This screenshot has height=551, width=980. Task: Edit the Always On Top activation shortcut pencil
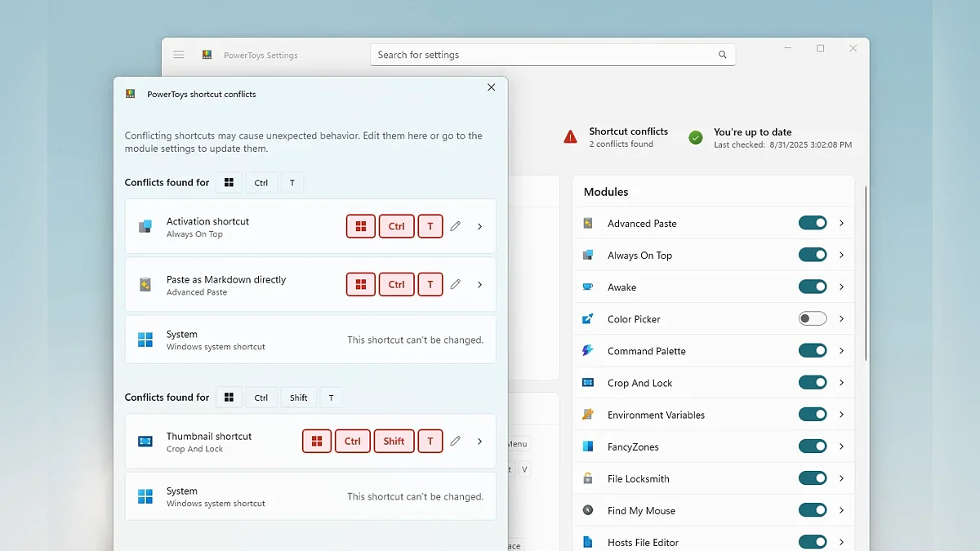[456, 226]
